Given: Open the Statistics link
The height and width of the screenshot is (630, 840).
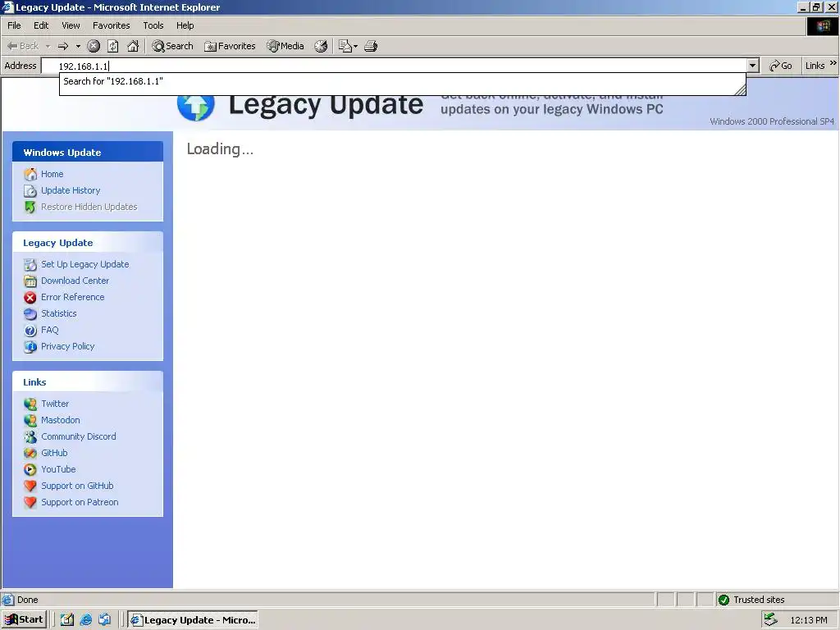Looking at the screenshot, I should coord(59,313).
